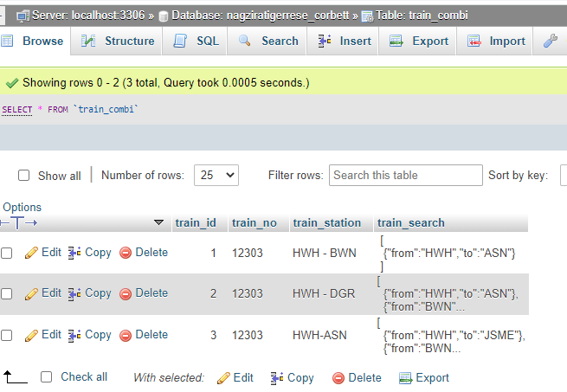
Task: Sort by train_station column header
Action: pyautogui.click(x=326, y=222)
